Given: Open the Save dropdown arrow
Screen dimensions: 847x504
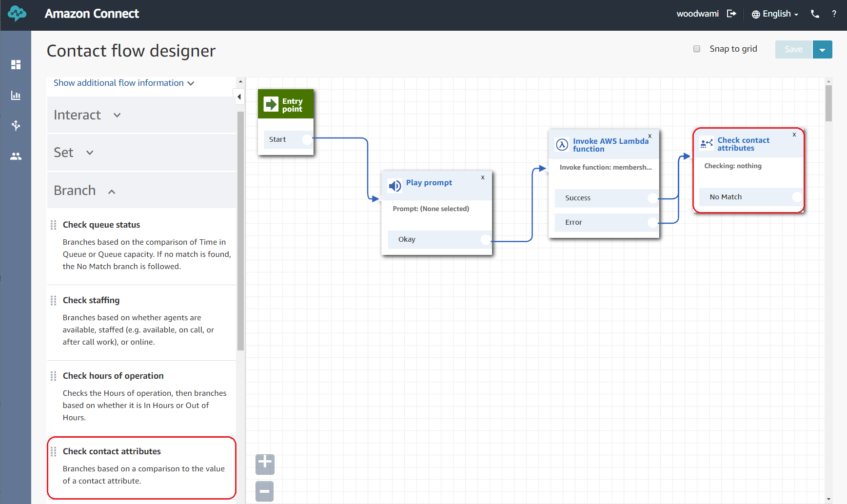Looking at the screenshot, I should (823, 49).
